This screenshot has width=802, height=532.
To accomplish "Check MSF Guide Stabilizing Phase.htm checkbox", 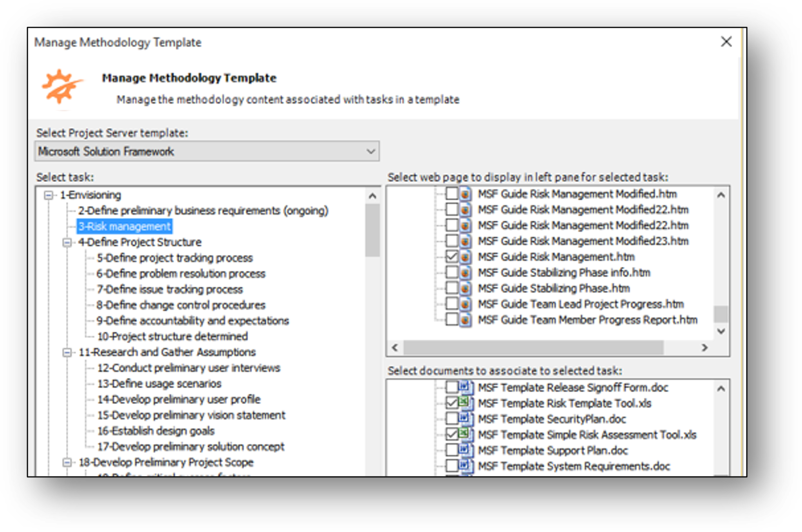I will [452, 288].
